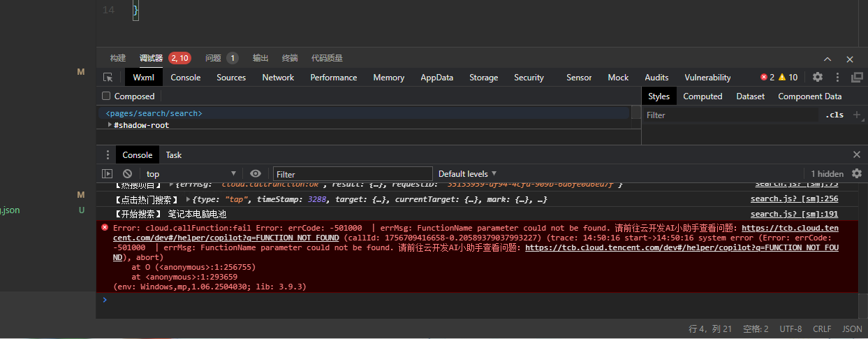The height and width of the screenshot is (339, 868).
Task: Open the Security tab
Action: 529,78
